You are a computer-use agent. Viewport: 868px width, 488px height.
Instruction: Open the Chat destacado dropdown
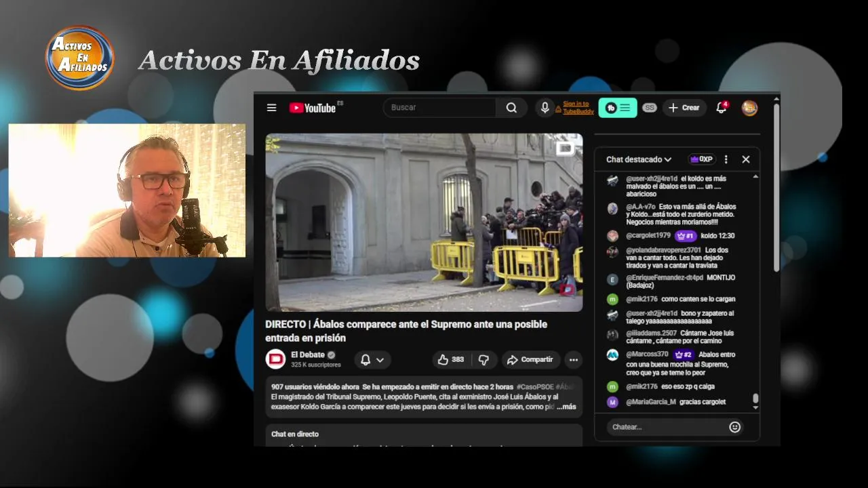tap(639, 159)
